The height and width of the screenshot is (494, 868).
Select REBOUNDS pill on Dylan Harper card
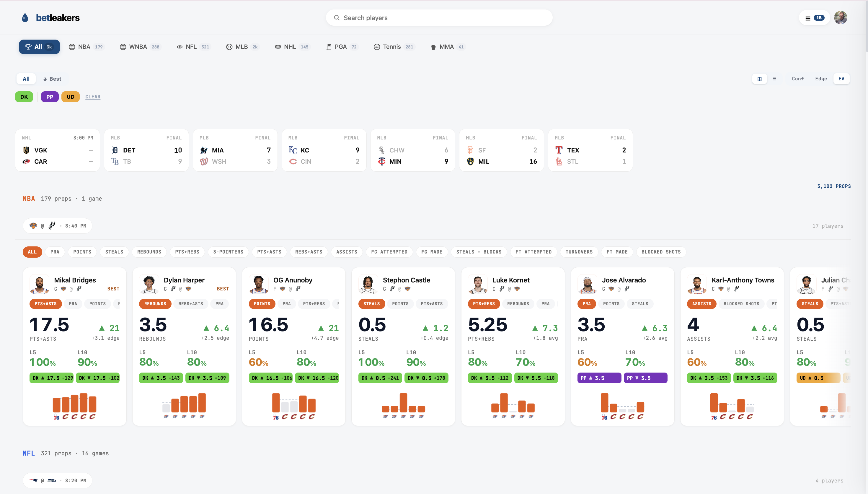[155, 304]
